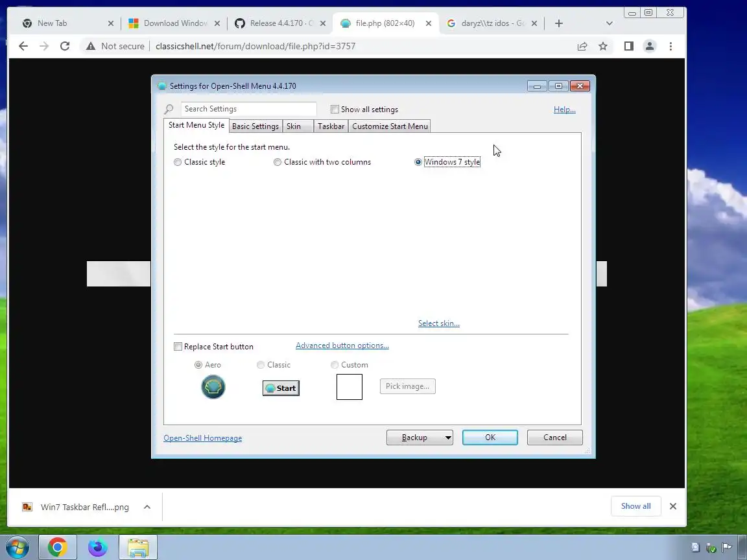Viewport: 747px width, 560px height.
Task: Click the Classic Start button image
Action: [x=281, y=388]
